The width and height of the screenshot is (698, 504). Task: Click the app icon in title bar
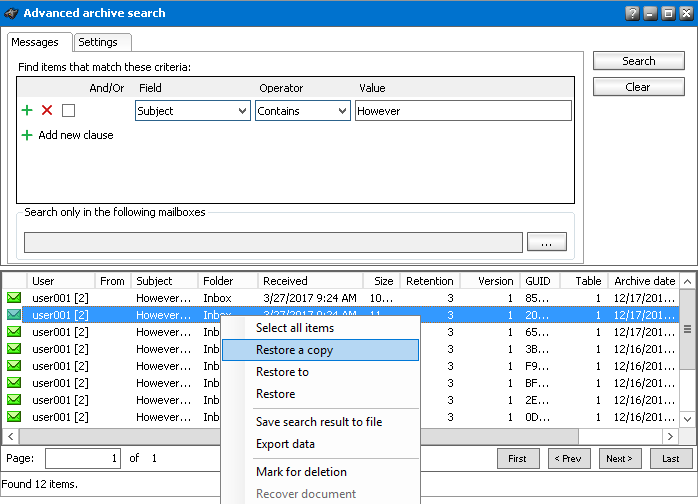click(11, 13)
